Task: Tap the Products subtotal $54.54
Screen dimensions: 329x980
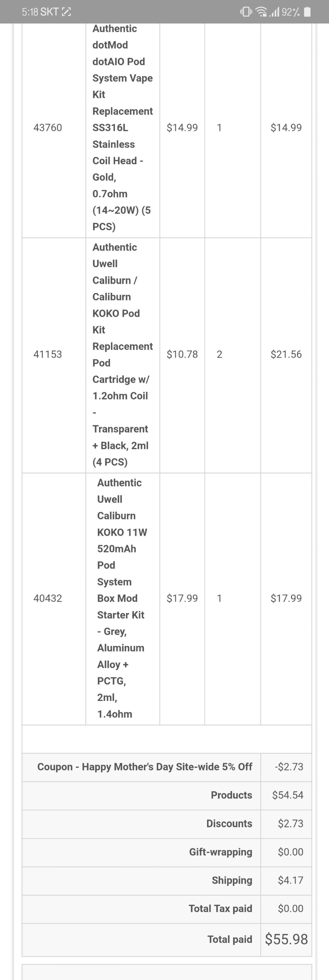Action: [x=288, y=795]
